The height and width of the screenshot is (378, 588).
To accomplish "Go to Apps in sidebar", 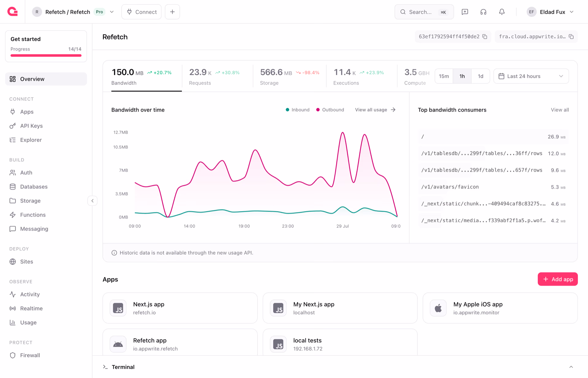I will point(46,112).
